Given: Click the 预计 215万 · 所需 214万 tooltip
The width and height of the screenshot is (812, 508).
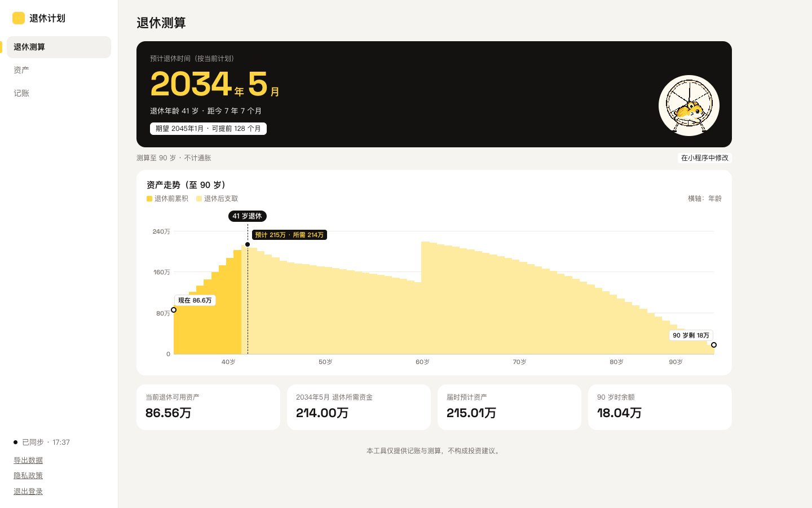Looking at the screenshot, I should pyautogui.click(x=289, y=235).
